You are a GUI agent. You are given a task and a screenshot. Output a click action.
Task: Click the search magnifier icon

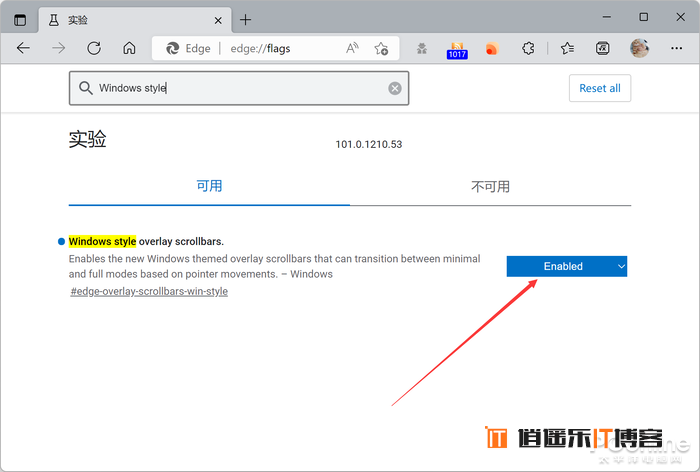(86, 88)
